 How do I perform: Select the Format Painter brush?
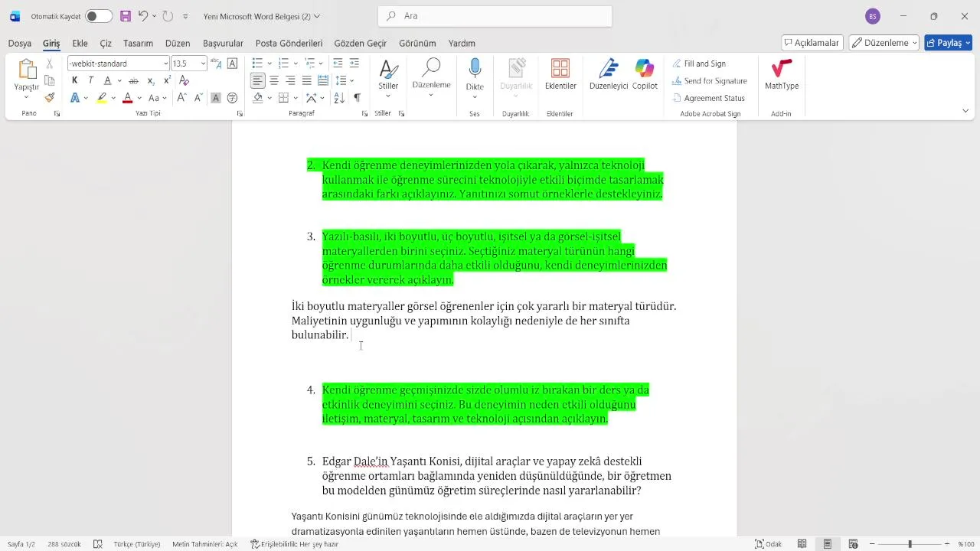[x=50, y=97]
